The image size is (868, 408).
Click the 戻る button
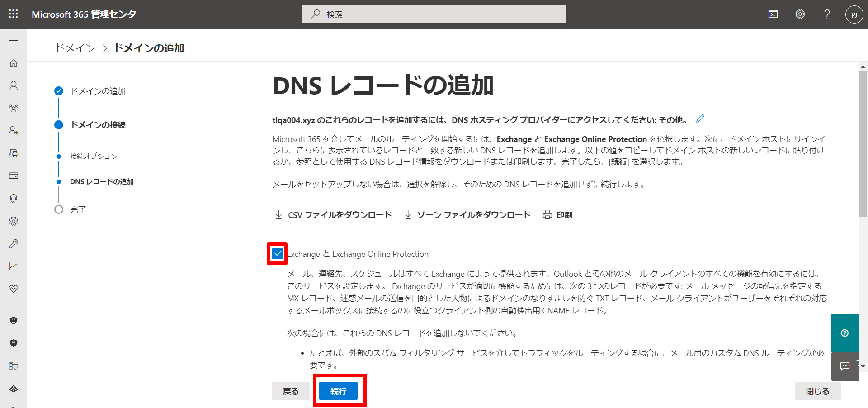pyautogui.click(x=291, y=391)
